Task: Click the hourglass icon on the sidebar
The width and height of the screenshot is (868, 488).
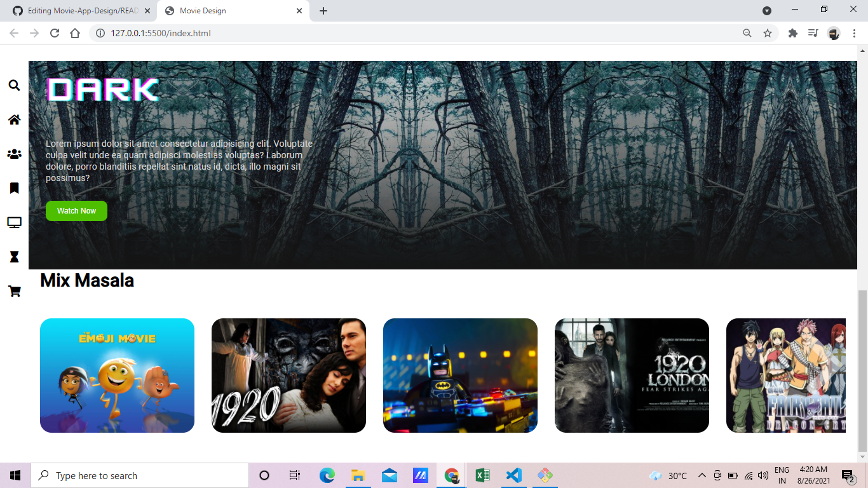Action: click(x=14, y=257)
